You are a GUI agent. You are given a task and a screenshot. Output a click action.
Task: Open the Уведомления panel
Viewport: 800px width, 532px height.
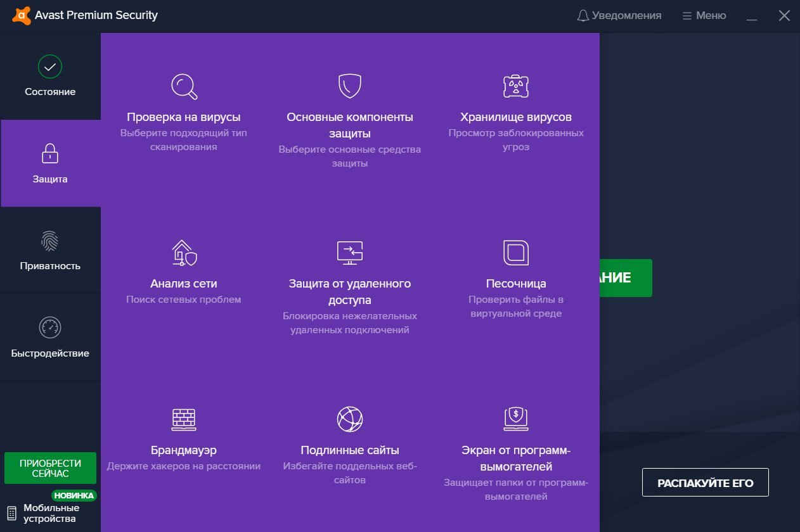[619, 16]
